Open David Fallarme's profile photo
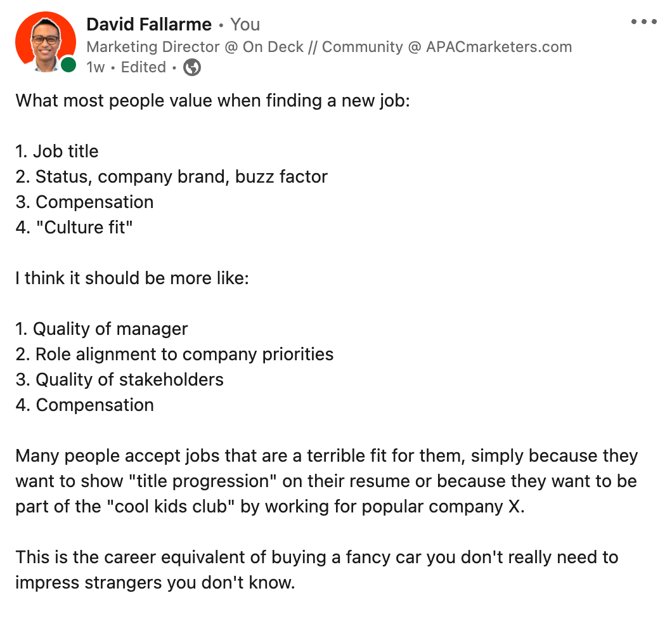 coord(46,42)
